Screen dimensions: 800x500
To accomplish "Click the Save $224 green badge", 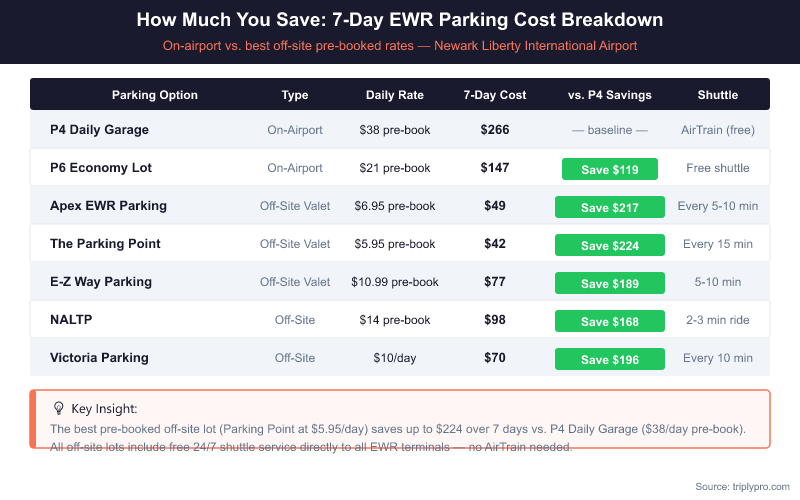I will pyautogui.click(x=609, y=245).
